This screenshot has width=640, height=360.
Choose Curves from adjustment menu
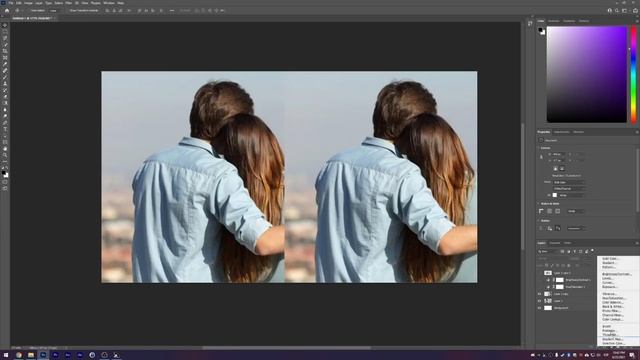(x=608, y=282)
